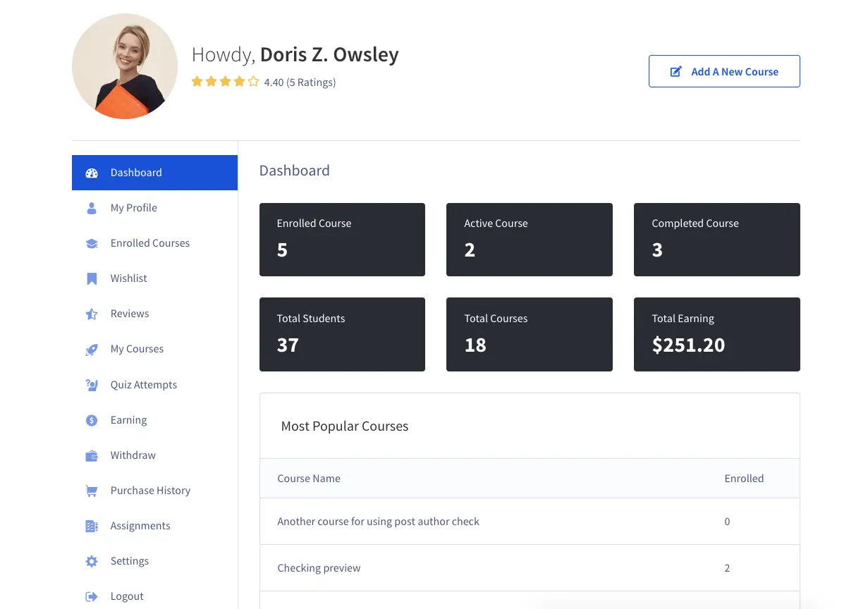The image size is (868, 609).
Task: Click the Dashboard gauge icon in sidebar
Action: coord(92,173)
